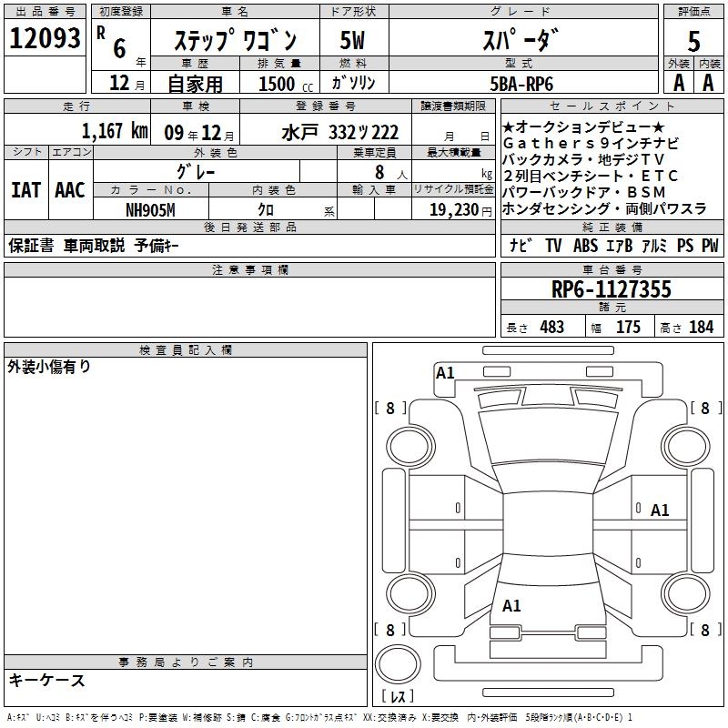Viewport: 728px width, 728px height.
Task: Click the registration number 水戸 332ツ222
Action: [339, 133]
